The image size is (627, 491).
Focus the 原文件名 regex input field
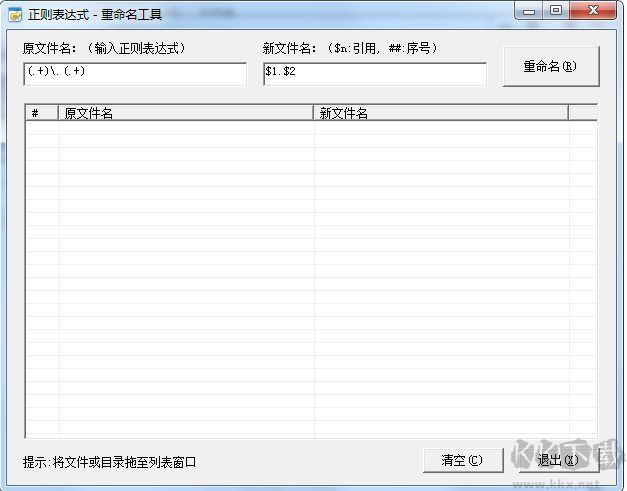click(x=135, y=74)
